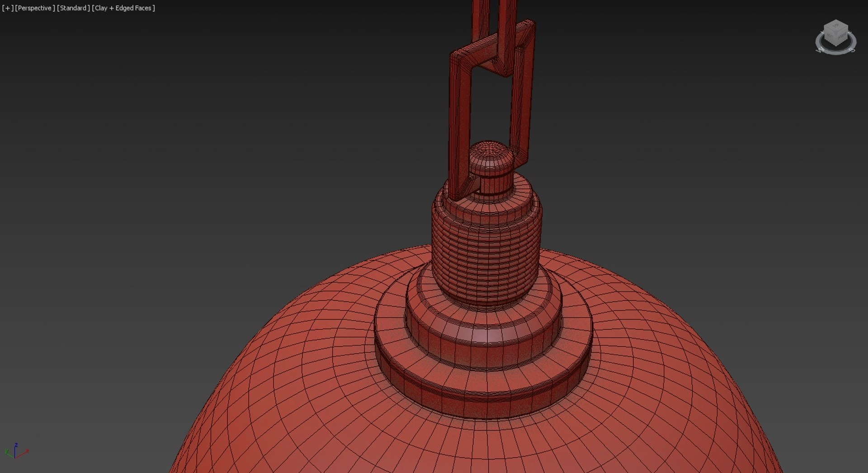Click the S compass marker on ViewCube ring
Viewport: 868px width, 473px height.
click(x=852, y=50)
